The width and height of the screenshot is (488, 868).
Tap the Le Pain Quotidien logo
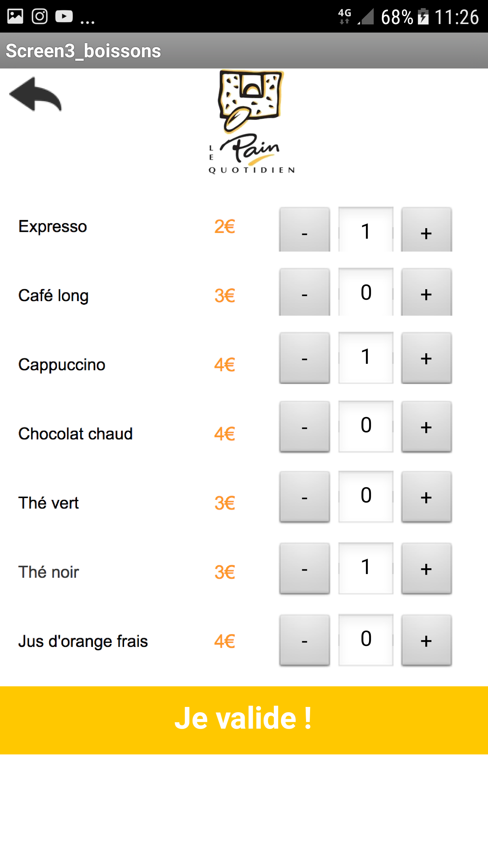251,122
